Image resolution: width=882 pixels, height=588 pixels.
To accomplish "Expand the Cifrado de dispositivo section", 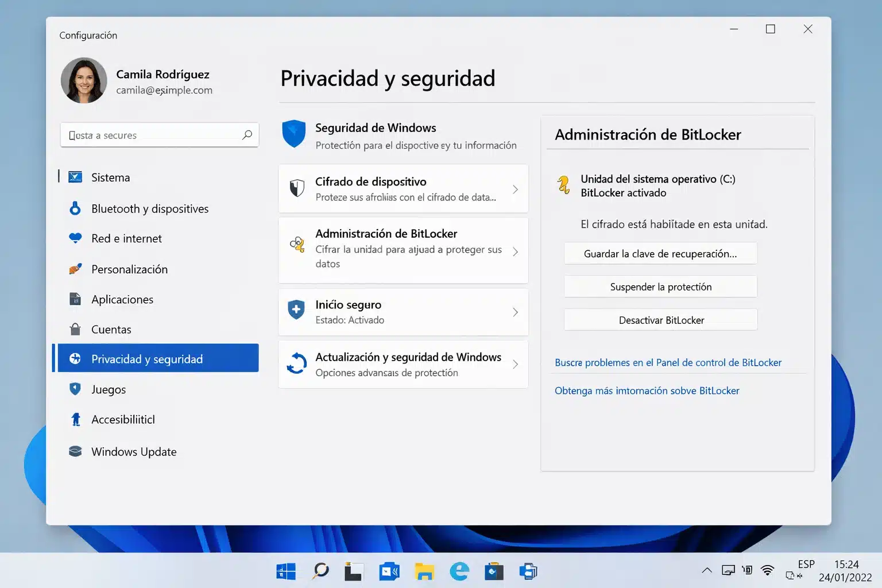I will (x=516, y=188).
